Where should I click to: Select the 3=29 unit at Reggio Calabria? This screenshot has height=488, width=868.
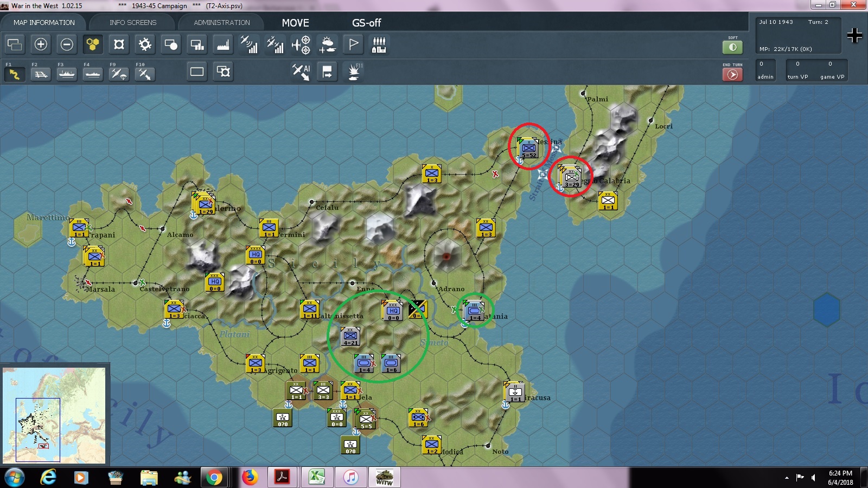tap(571, 177)
